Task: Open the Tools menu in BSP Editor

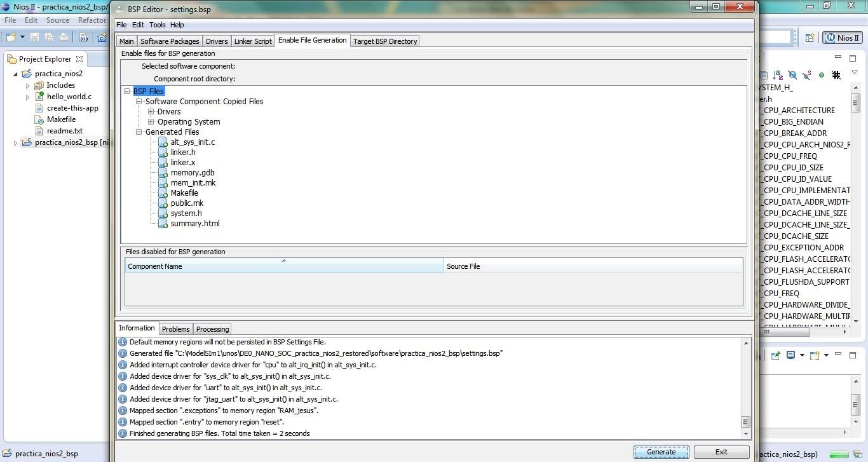Action: (157, 25)
